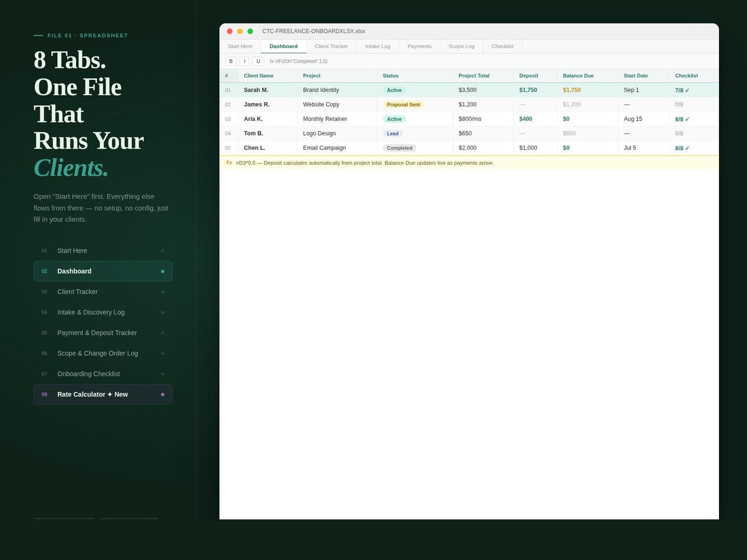Click the Balance Due column header
The image size is (747, 560).
tap(588, 76)
